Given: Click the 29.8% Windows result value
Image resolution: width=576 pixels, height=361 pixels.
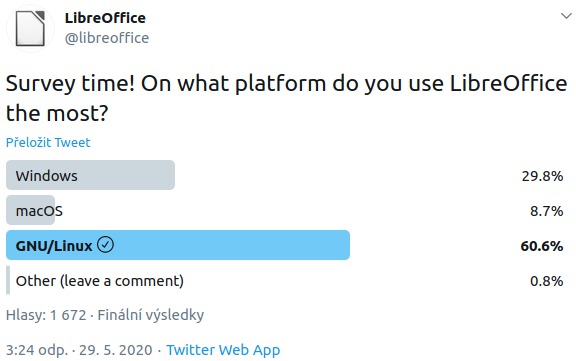Looking at the screenshot, I should (542, 176).
